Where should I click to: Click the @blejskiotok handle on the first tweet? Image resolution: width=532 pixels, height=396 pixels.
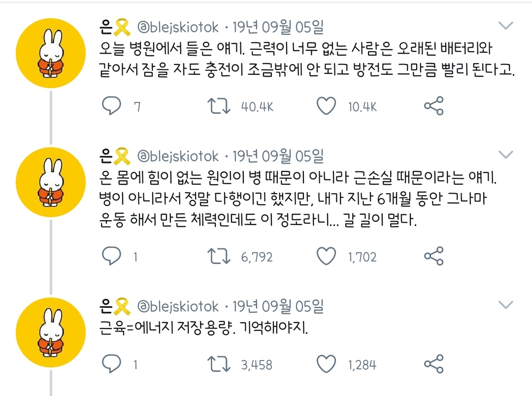point(177,27)
